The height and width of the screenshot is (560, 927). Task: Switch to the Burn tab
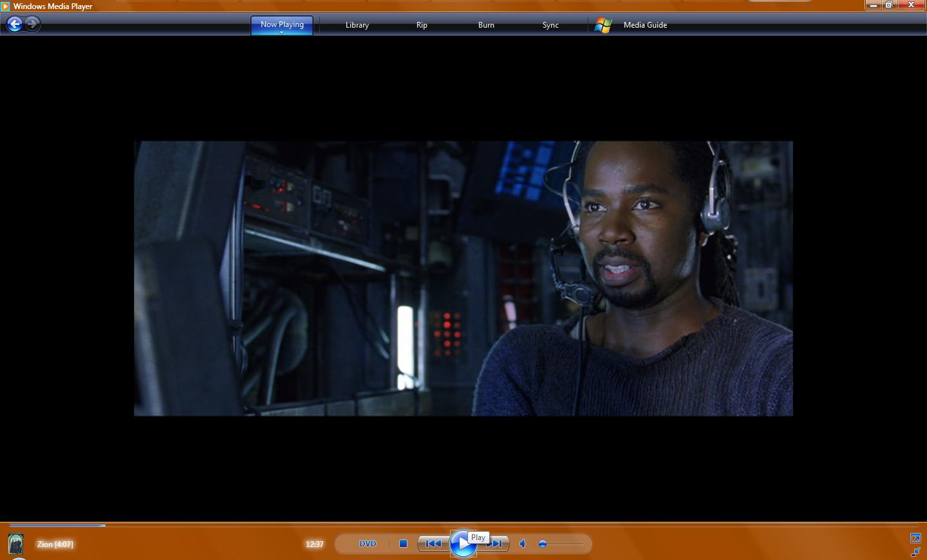(x=486, y=25)
